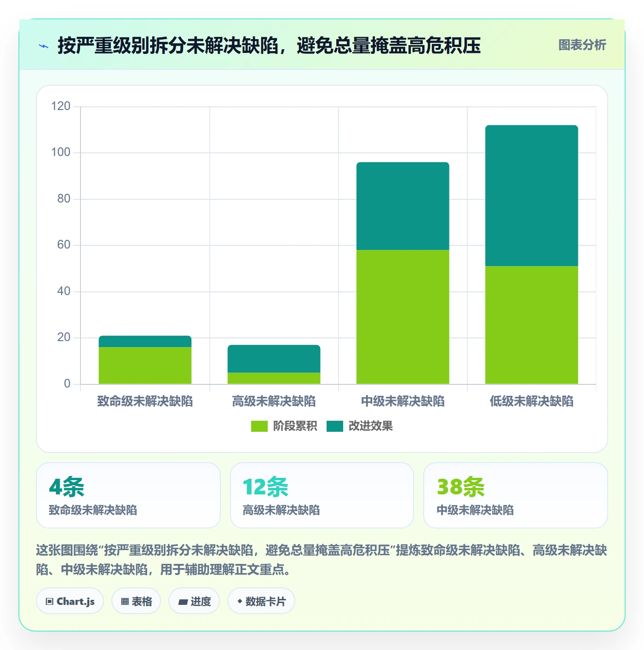Click the 改进效果 legend text

(x=371, y=426)
